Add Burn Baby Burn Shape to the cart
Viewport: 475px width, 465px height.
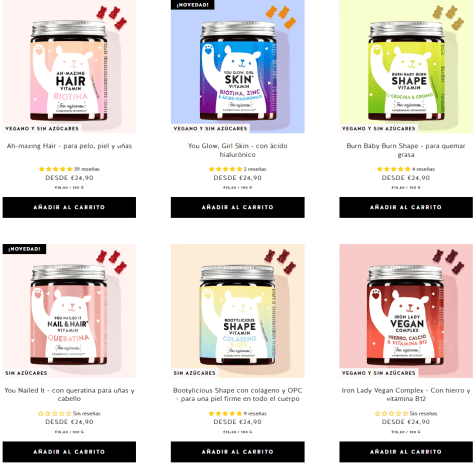(x=406, y=207)
